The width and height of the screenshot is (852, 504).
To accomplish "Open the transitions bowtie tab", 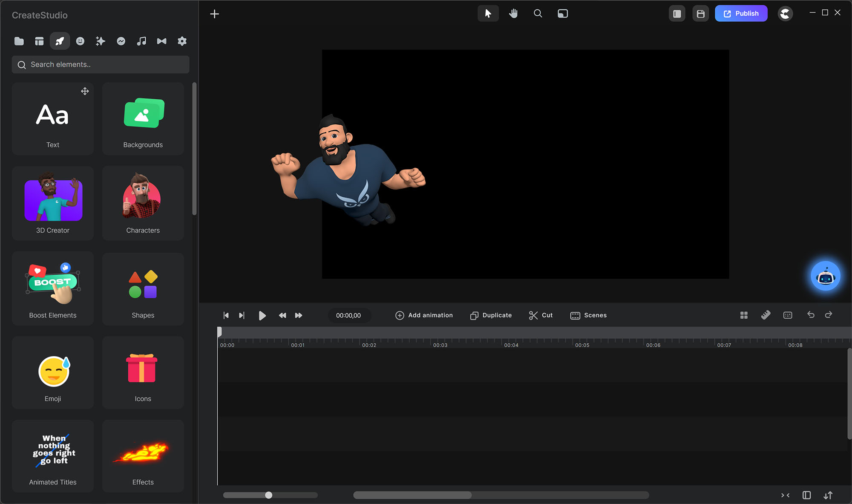I will point(161,41).
